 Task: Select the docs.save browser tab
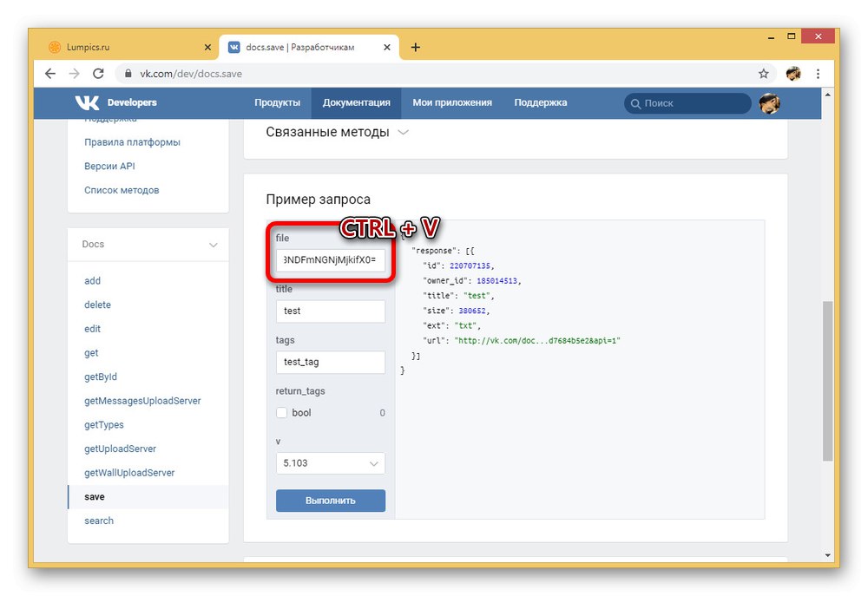coord(309,48)
